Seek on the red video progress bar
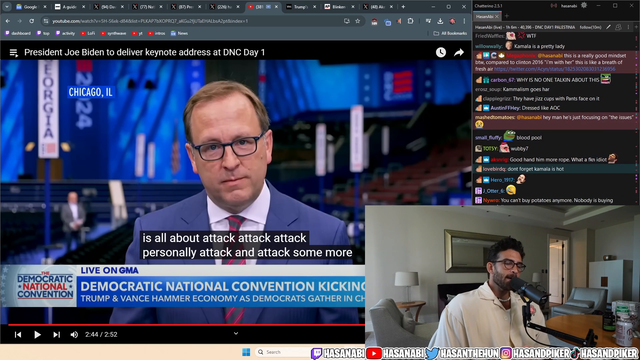Viewport: 640px width, 360px height. tap(186, 325)
